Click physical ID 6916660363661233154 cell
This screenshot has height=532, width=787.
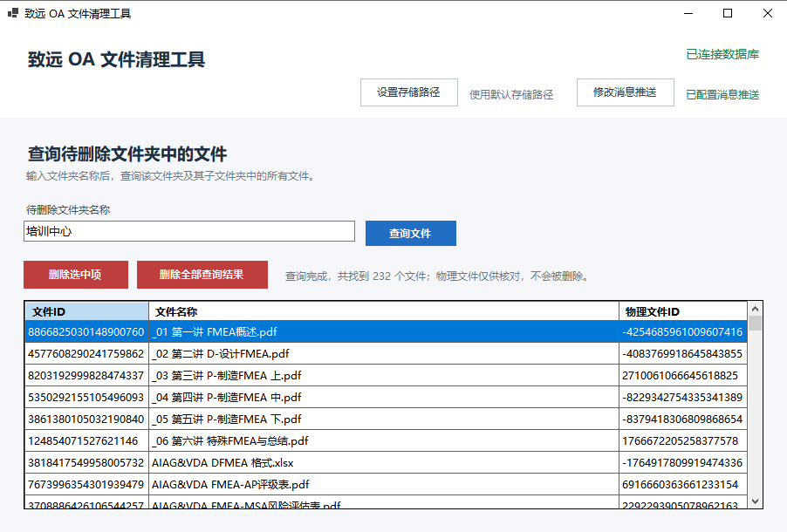683,485
